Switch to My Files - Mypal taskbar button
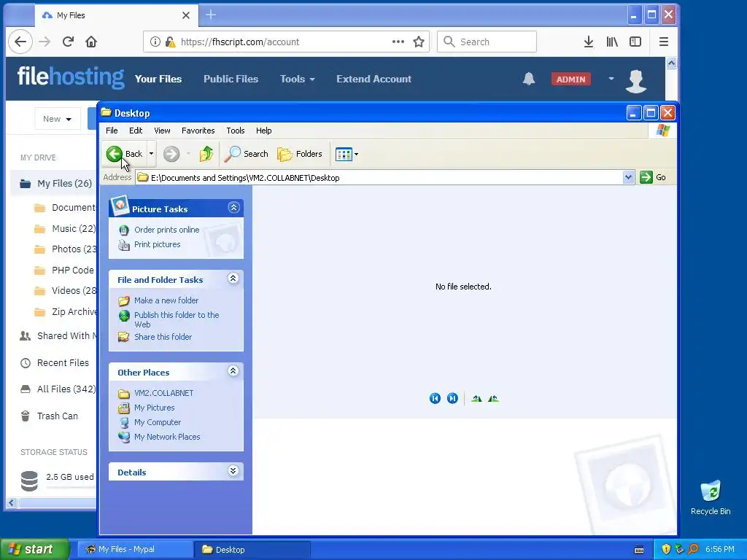The image size is (747, 560). click(135, 550)
